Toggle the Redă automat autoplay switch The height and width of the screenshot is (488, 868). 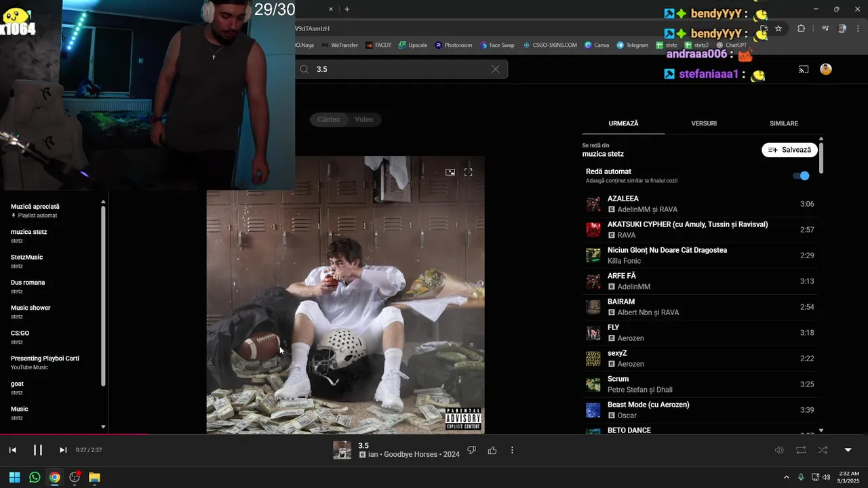click(802, 176)
